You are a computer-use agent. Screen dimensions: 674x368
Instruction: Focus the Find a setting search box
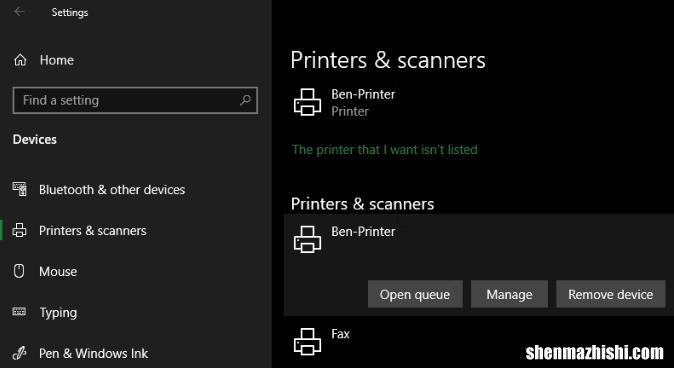(135, 100)
